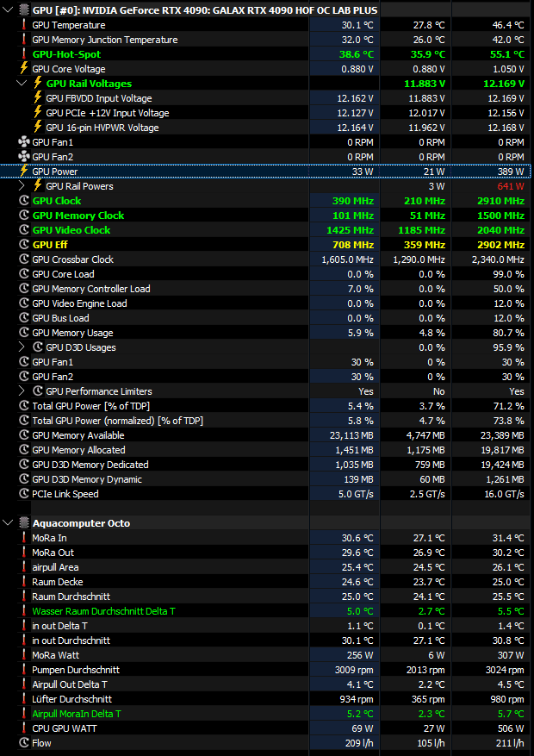Click the lightning icon beside GPU Rail Powers
Image resolution: width=534 pixels, height=756 pixels.
[38, 185]
